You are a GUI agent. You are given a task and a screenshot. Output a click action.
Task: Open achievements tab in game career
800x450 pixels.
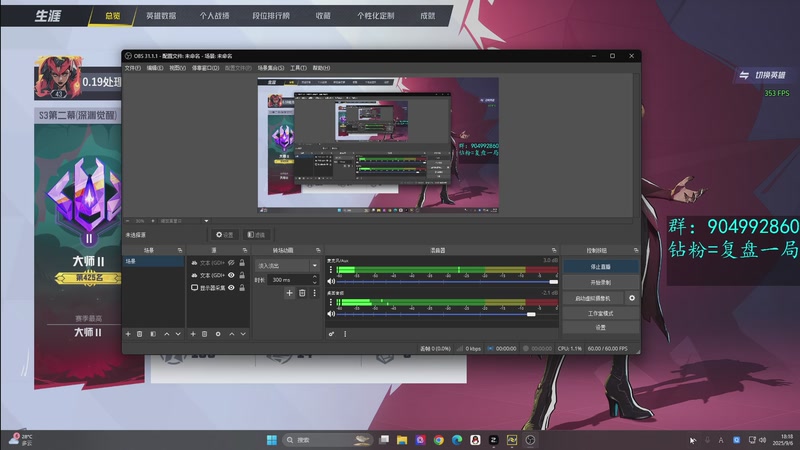428,16
